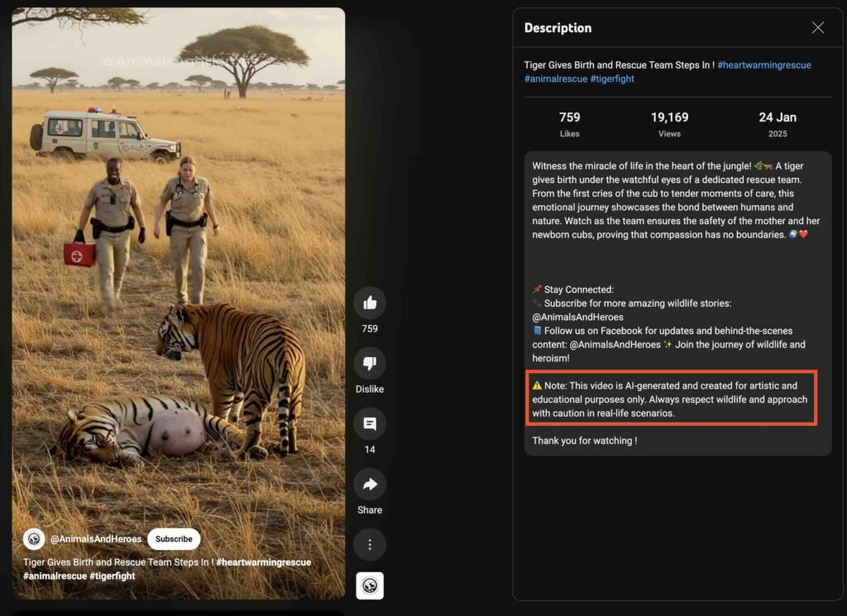
Task: Click #animalrescue hashtag in Description panel
Action: tap(556, 79)
